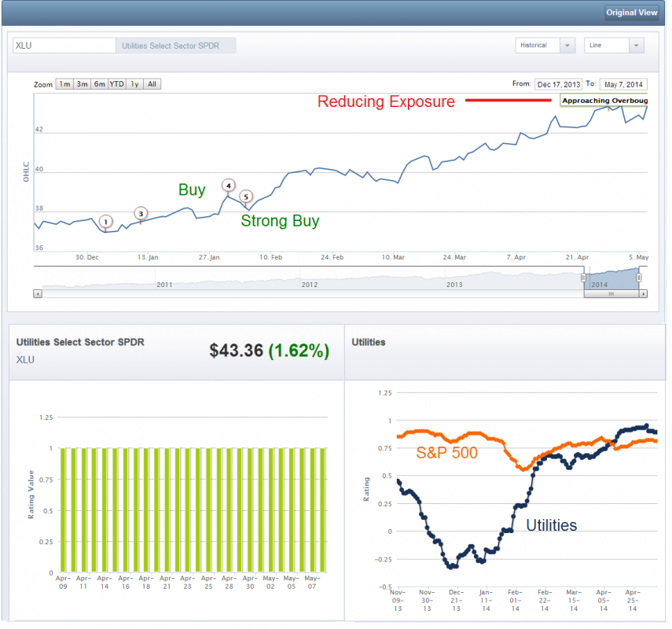This screenshot has width=672, height=629.
Task: Click signal marker 4 near Buy
Action: pos(228,186)
